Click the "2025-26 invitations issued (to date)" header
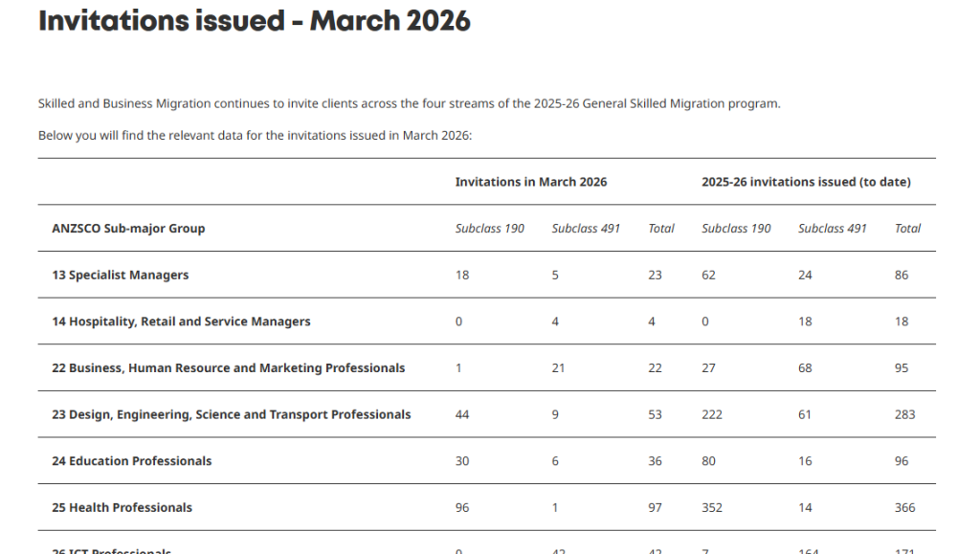Viewport: 980px width, 554px height. point(806,182)
